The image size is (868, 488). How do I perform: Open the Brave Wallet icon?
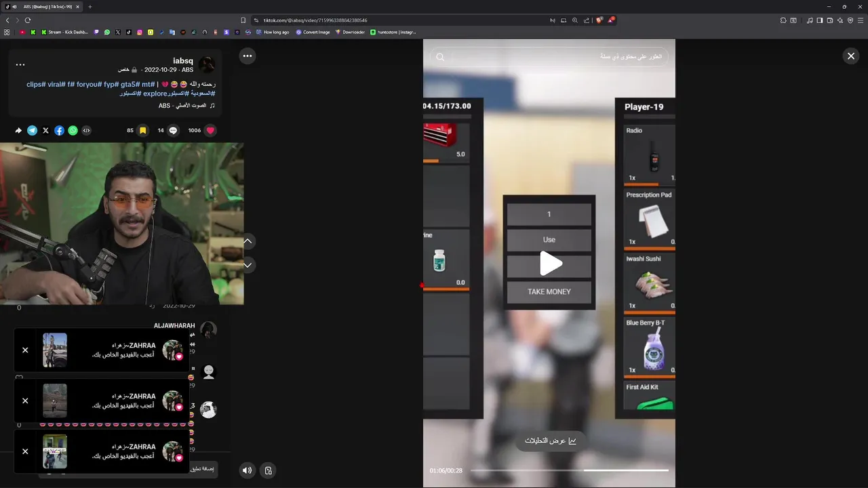[x=830, y=20]
